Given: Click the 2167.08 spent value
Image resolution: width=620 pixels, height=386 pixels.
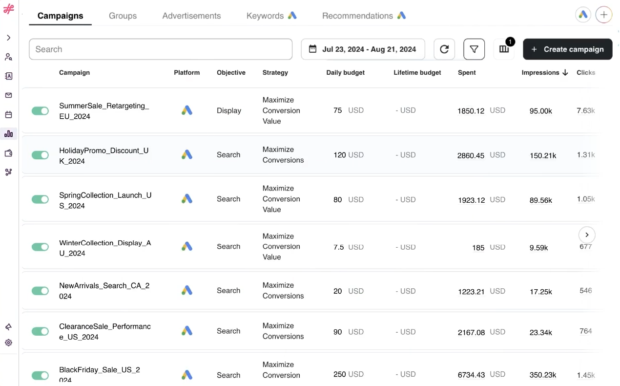Looking at the screenshot, I should click(x=471, y=333).
